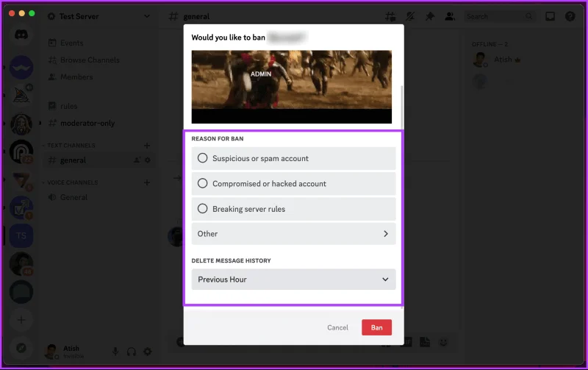Open user settings gear icon
This screenshot has height=370, width=588.
tap(148, 352)
